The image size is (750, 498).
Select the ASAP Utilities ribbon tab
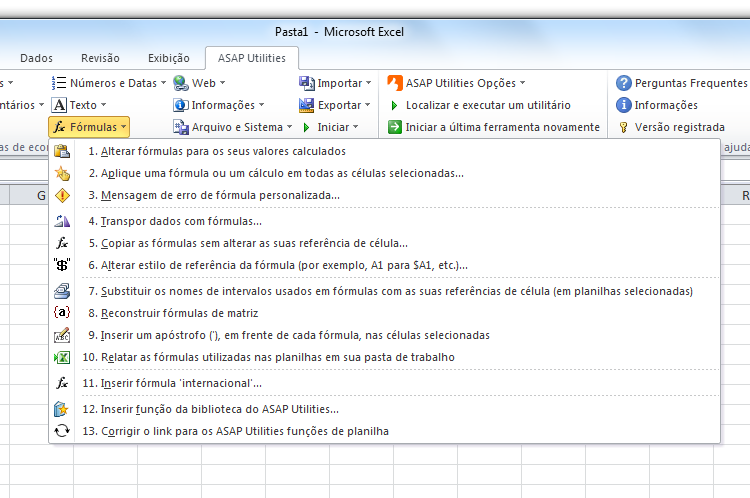pos(252,58)
